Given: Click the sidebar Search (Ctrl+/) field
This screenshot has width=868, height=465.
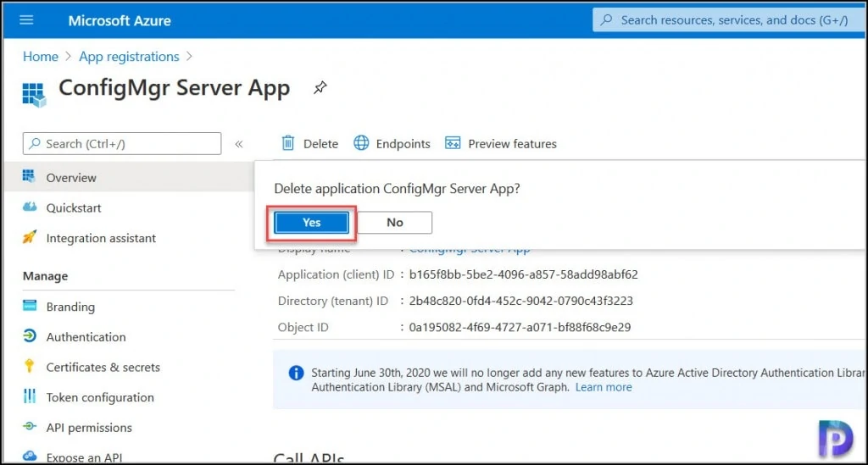Looking at the screenshot, I should [x=122, y=144].
